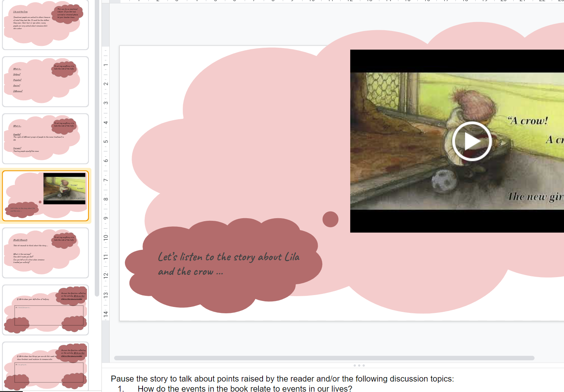Open the slide thumbnail listing Bullying, Prejudice, Racism

click(x=46, y=82)
